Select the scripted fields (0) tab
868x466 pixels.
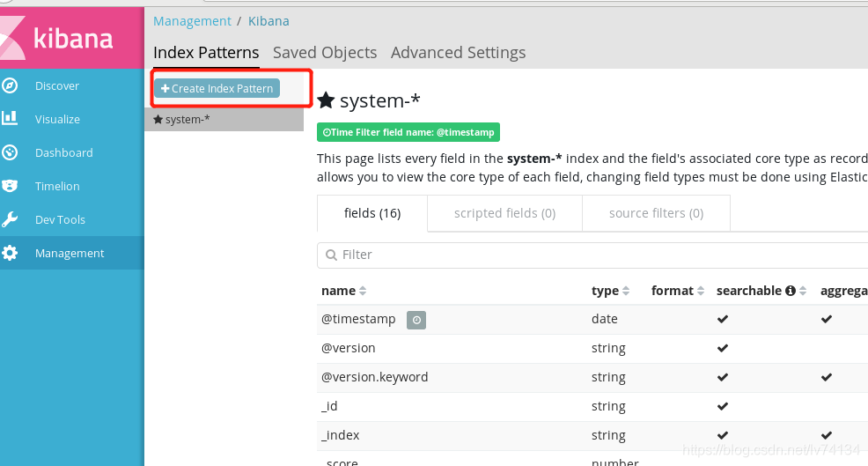pos(504,213)
